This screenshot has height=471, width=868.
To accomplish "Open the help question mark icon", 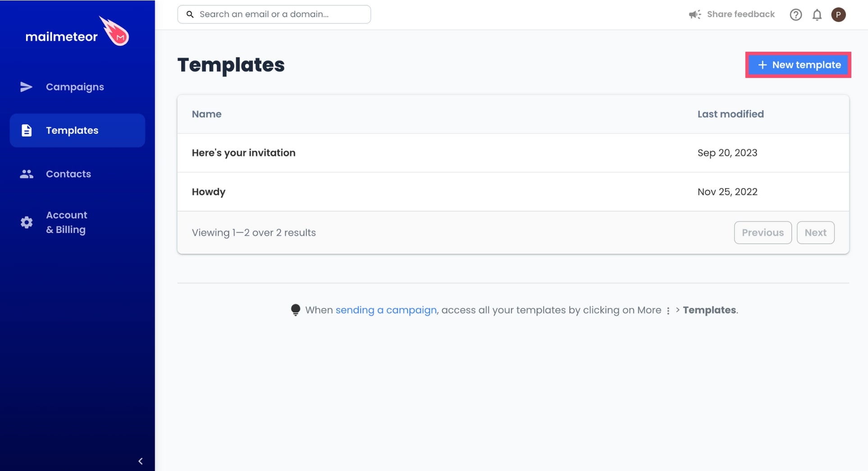I will [796, 15].
